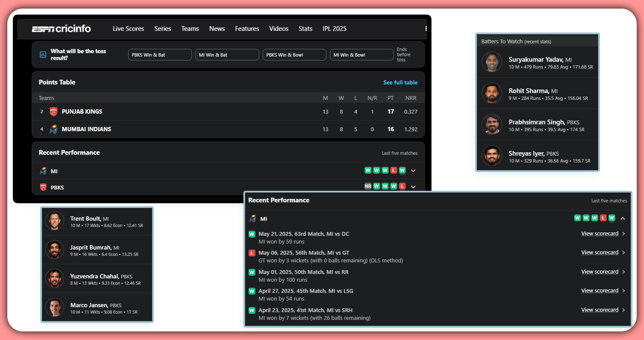Click the Mumbai Indians logo in points table
Image resolution: width=644 pixels, height=340 pixels.
tap(54, 129)
